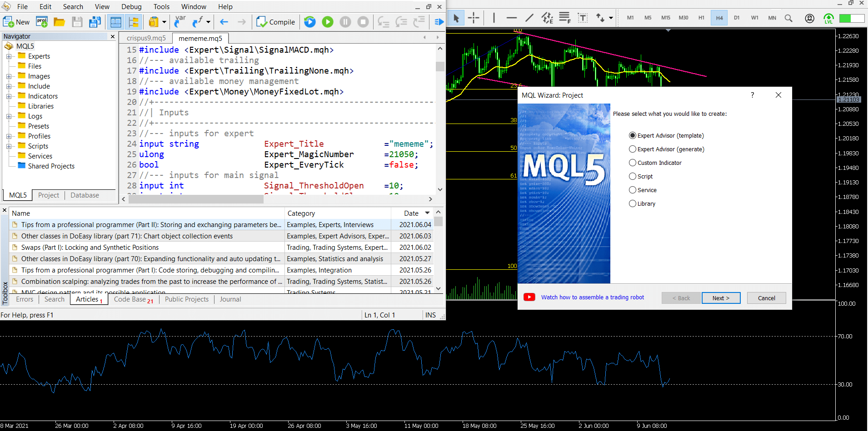
Task: Open the Tools menu
Action: click(161, 6)
